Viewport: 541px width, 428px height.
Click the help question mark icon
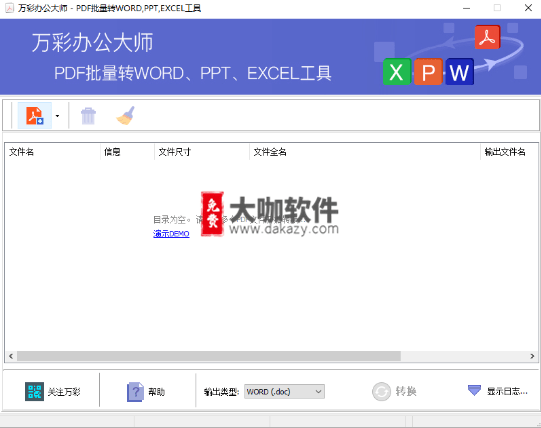click(135, 392)
